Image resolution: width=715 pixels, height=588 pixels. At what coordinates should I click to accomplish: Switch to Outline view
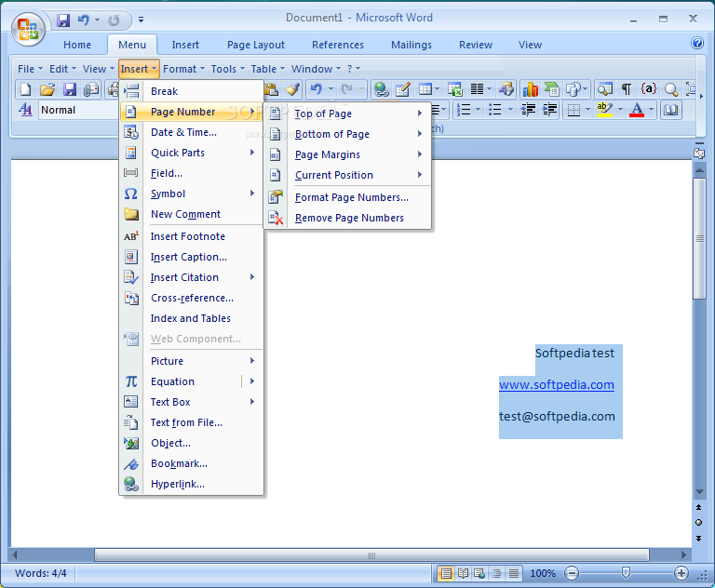(x=496, y=573)
